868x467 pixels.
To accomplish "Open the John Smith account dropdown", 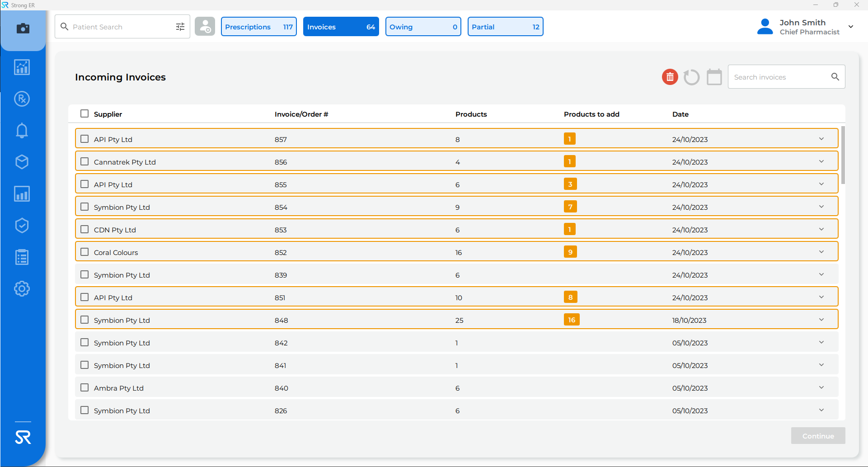I will [x=851, y=27].
